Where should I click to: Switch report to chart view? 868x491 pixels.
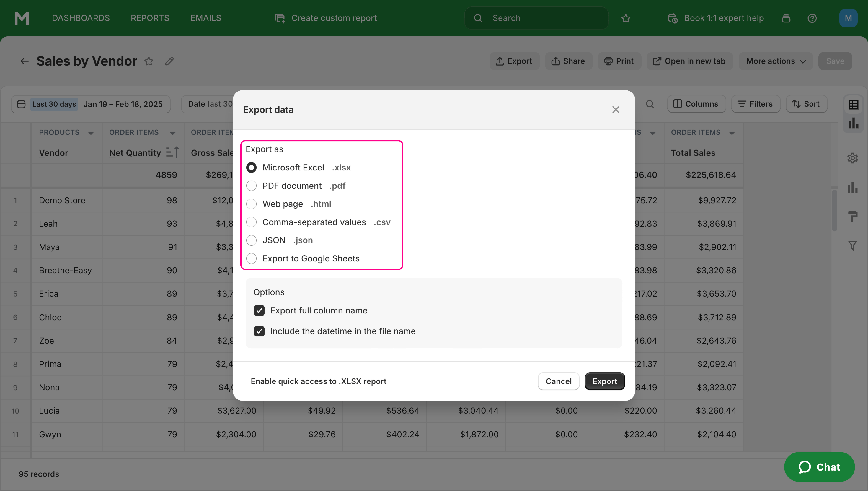(853, 123)
